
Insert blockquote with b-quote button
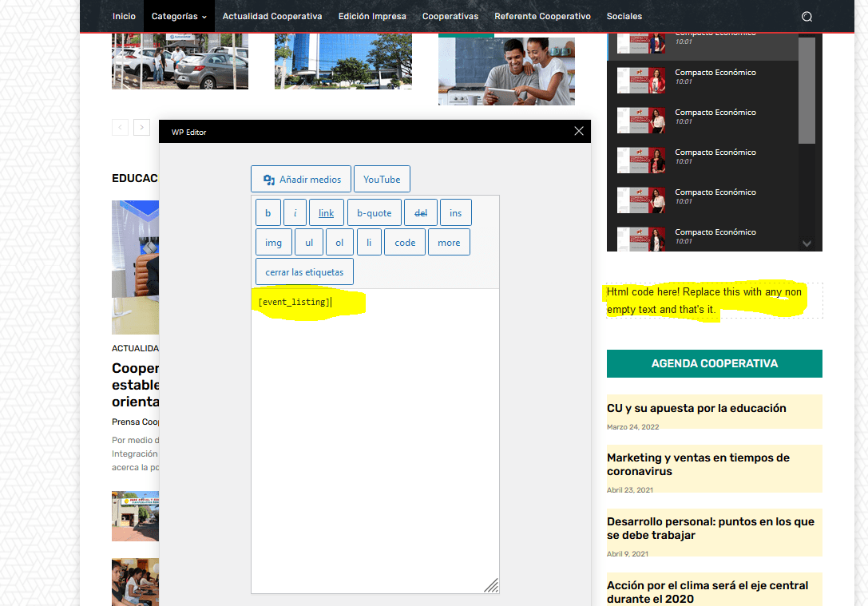pos(375,213)
